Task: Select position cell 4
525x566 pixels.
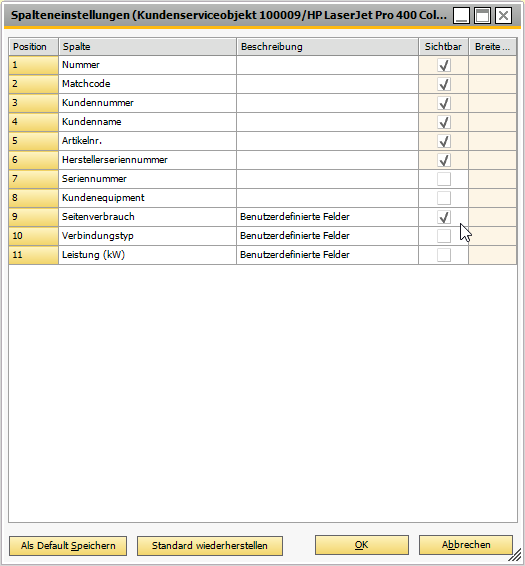Action: [34, 122]
